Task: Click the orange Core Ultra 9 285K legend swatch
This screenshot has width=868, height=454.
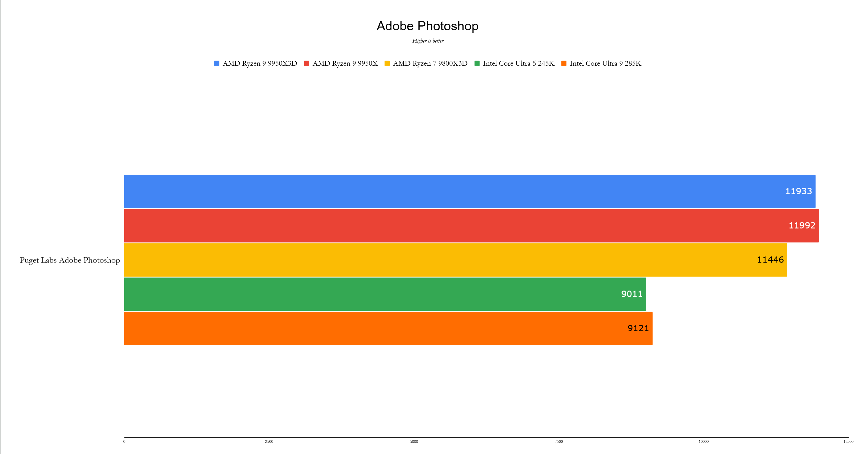Action: click(564, 63)
